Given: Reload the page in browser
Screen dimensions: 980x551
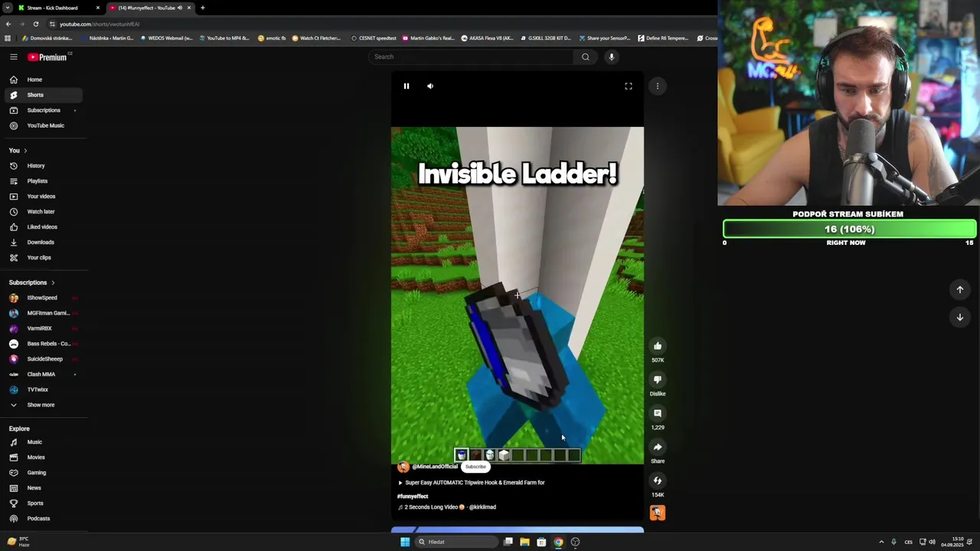Looking at the screenshot, I should tap(35, 24).
